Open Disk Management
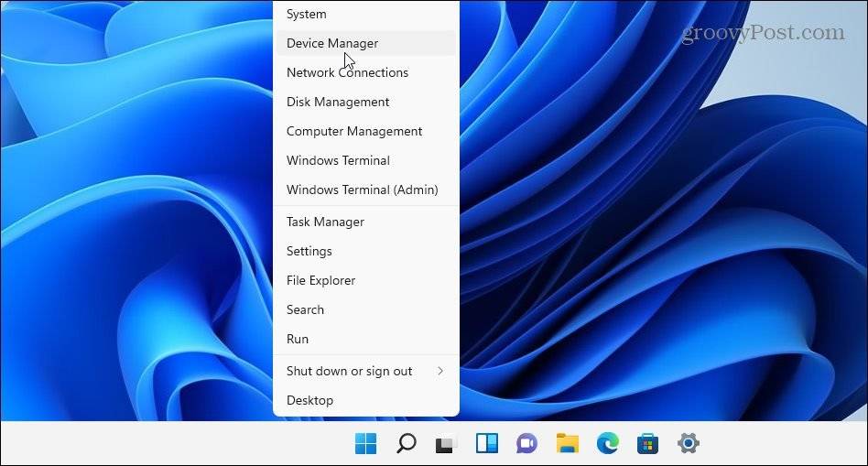 [x=366, y=102]
